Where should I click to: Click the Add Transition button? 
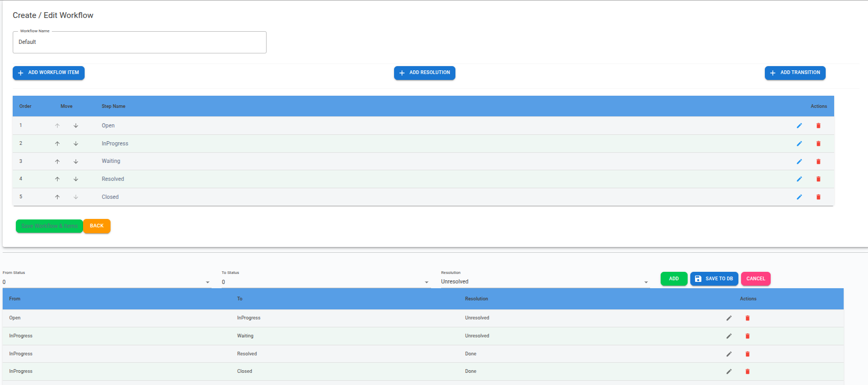tap(795, 73)
